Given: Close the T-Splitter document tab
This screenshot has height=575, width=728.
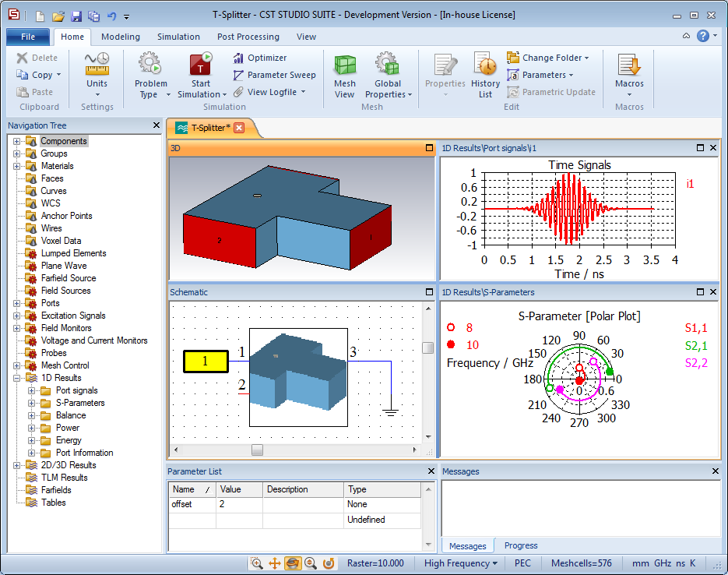Looking at the screenshot, I should pyautogui.click(x=239, y=128).
